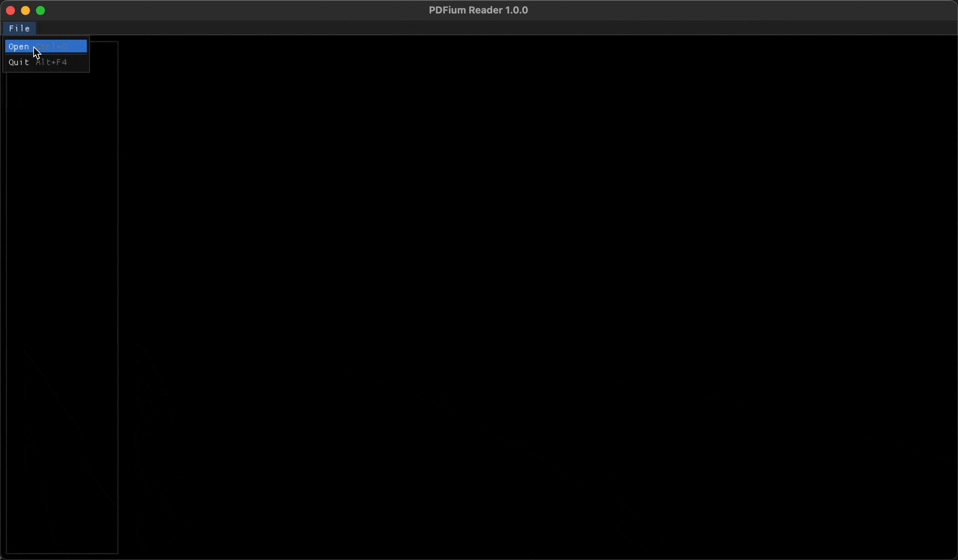Image resolution: width=958 pixels, height=560 pixels.
Task: Click the File menu in menu bar
Action: point(19,28)
